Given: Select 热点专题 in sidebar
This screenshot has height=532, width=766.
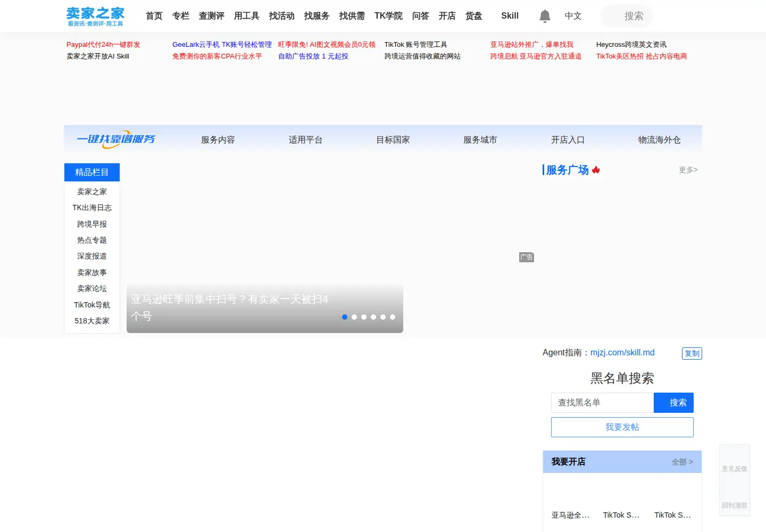Looking at the screenshot, I should coord(92,240).
